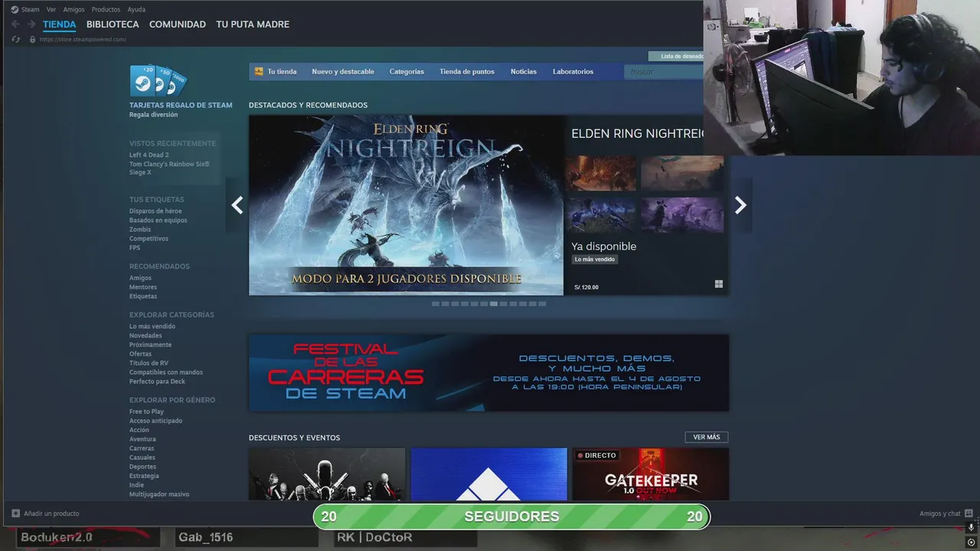Open Elden Ring Nightreign main capsule image
The width and height of the screenshot is (980, 551).
tap(406, 205)
